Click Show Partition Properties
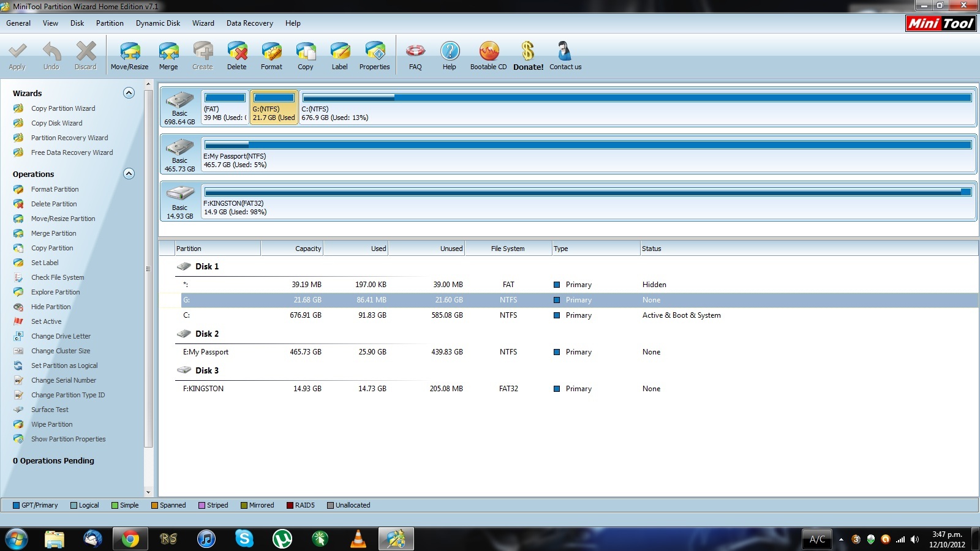This screenshot has height=551, width=980. (68, 439)
